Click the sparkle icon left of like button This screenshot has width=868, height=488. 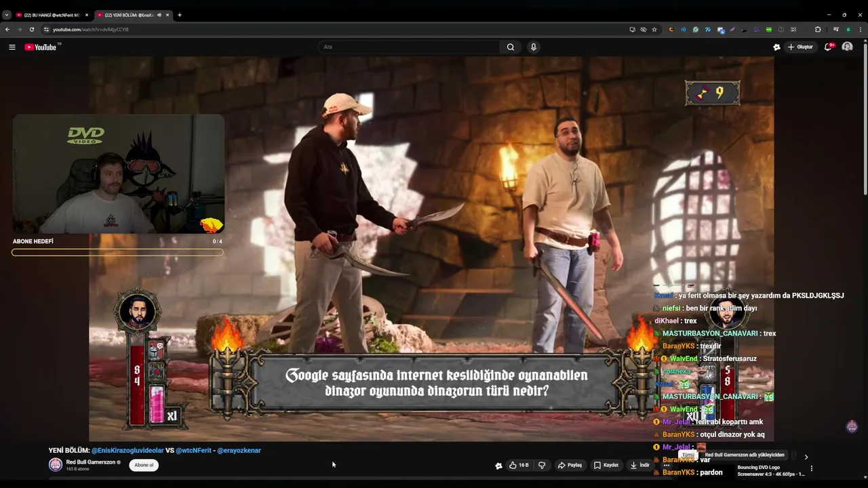[498, 466]
